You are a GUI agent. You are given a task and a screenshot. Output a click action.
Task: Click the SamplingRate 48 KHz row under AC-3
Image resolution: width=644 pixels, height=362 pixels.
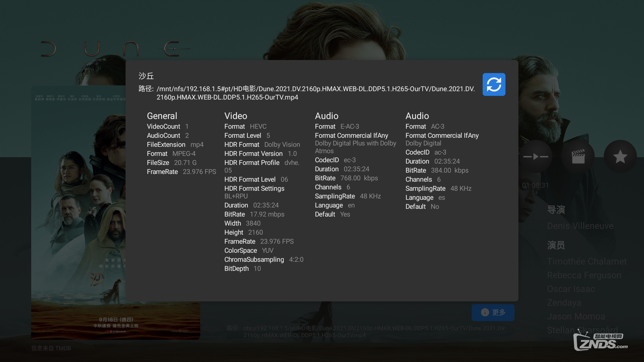(438, 188)
